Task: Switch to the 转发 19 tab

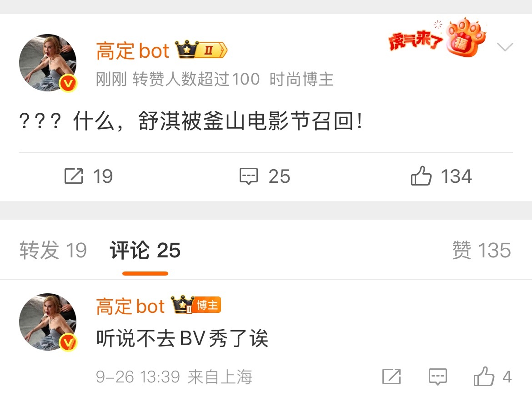Action: tap(53, 251)
